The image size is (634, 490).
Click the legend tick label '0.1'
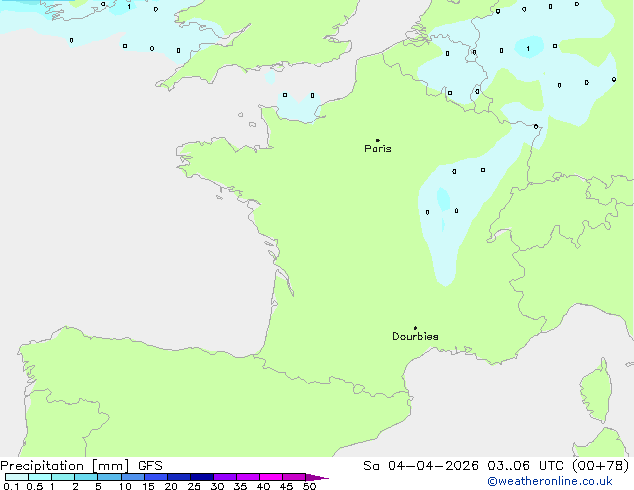pyautogui.click(x=11, y=486)
